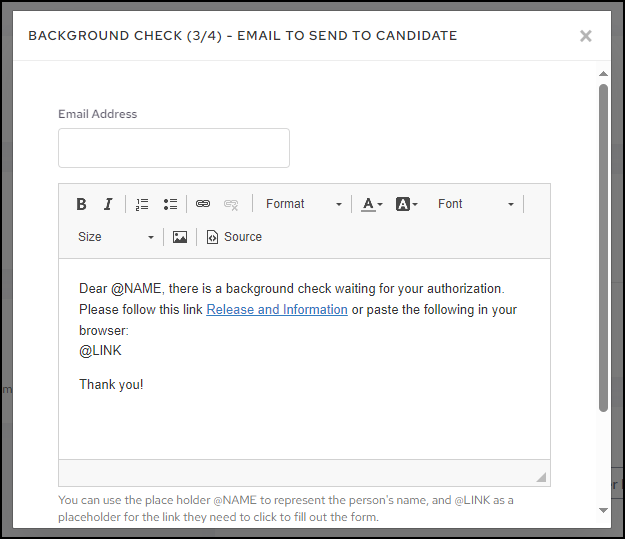This screenshot has width=625, height=539.
Task: Click the editor resize handle
Action: 541,477
